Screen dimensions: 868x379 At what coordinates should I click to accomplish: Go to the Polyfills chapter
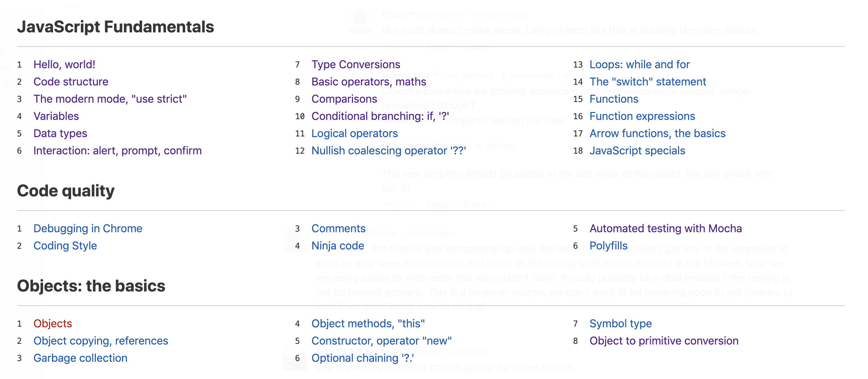pos(608,246)
